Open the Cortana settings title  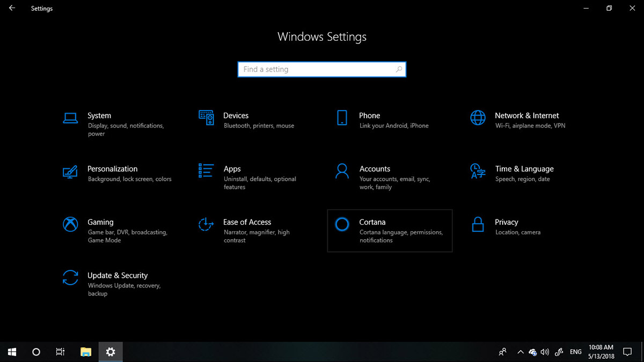(x=372, y=222)
